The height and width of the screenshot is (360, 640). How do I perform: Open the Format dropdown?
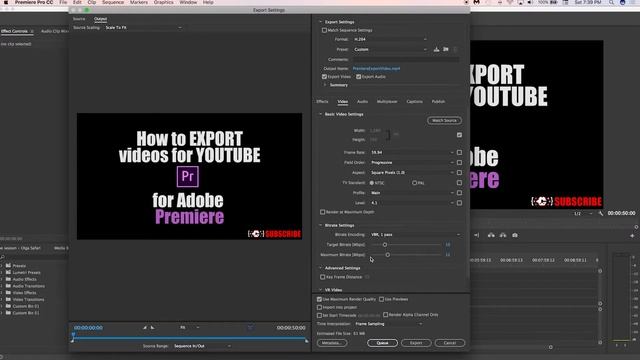390,39
